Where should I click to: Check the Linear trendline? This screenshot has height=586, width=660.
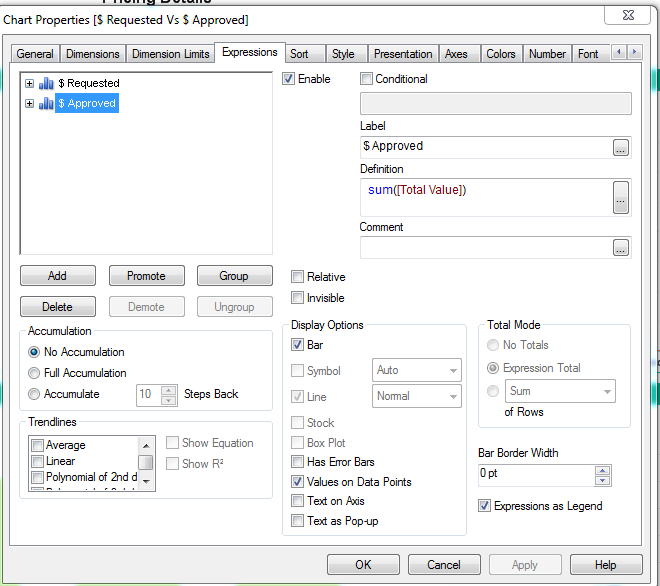click(x=37, y=461)
